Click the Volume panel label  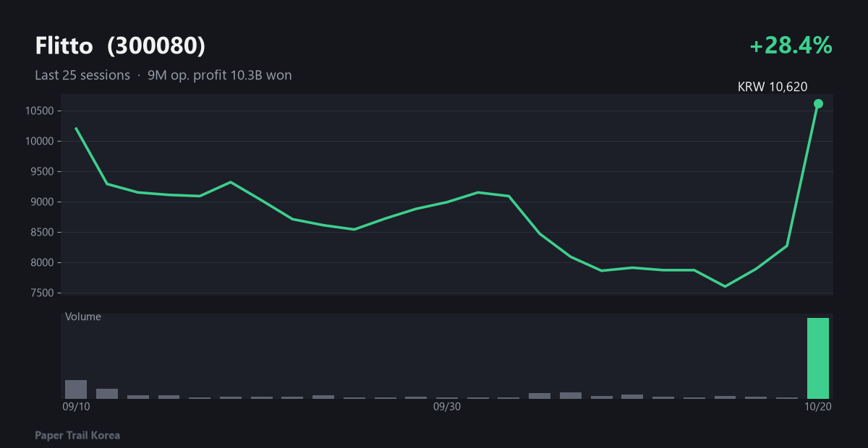tap(83, 316)
